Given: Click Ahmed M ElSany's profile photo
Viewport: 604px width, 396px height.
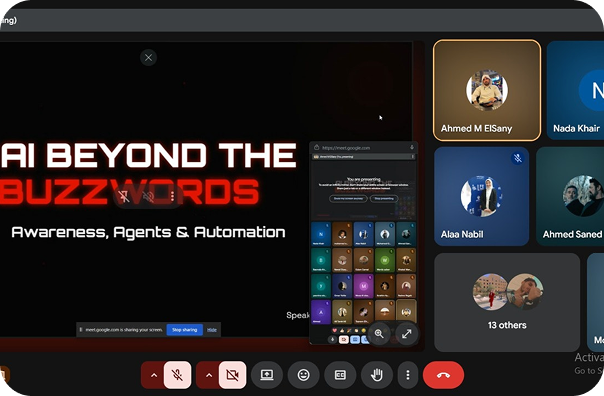Looking at the screenshot, I should pos(487,90).
